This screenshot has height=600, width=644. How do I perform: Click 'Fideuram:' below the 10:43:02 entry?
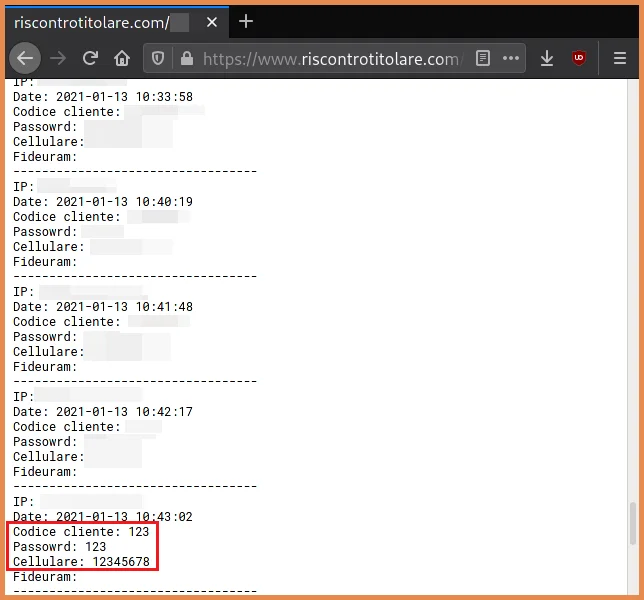coord(45,577)
